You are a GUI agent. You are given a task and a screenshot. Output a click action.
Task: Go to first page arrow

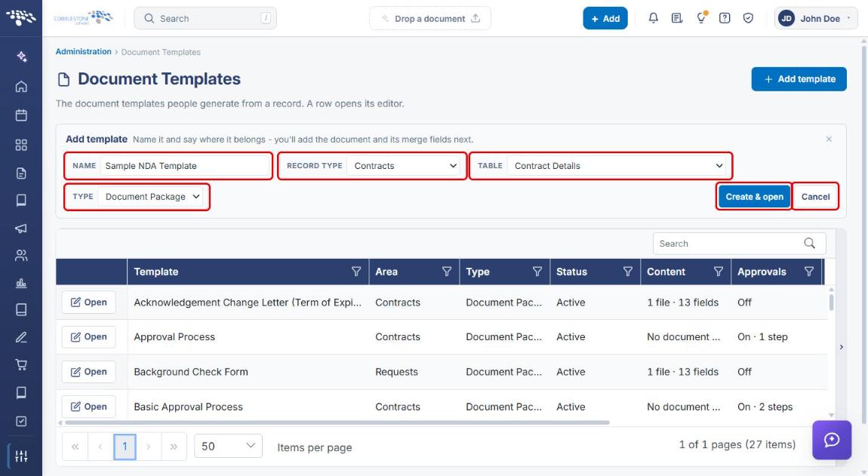point(75,446)
